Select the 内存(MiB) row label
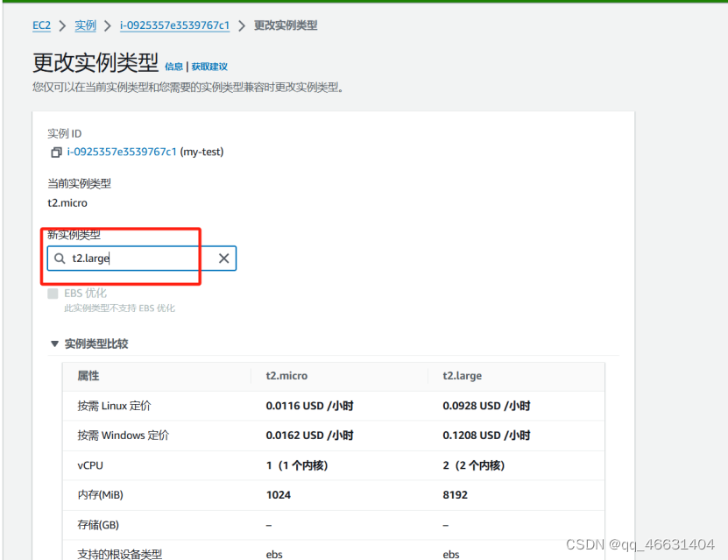The height and width of the screenshot is (560, 728). click(x=100, y=495)
